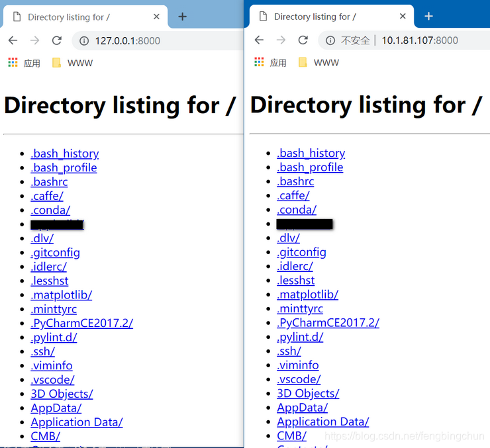Close the left Directory listing tab
Viewport: 490px width, 448px height.
(x=156, y=17)
